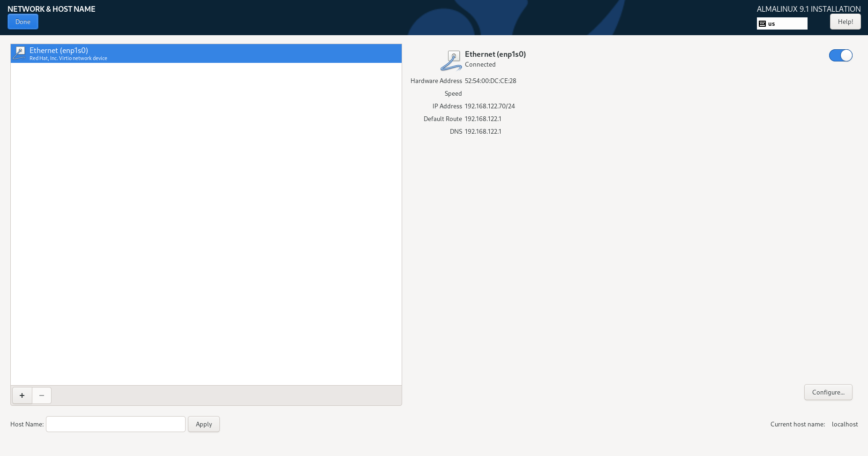Click the network icon in device list
The height and width of the screenshot is (456, 868).
click(x=19, y=53)
